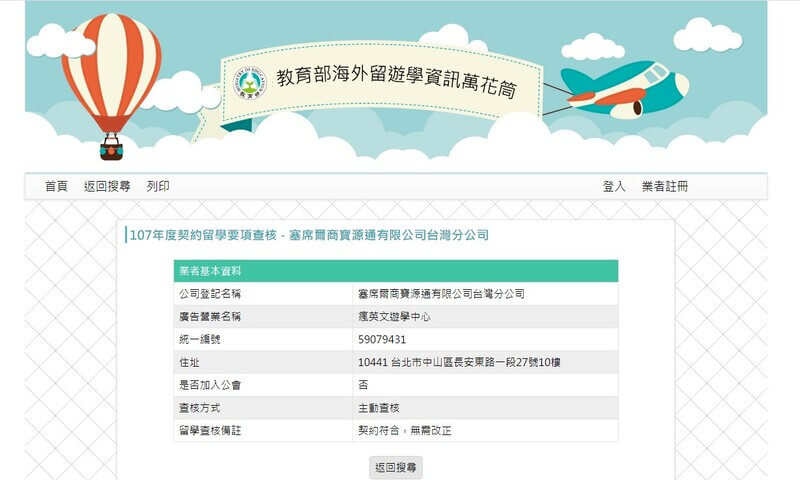The height and width of the screenshot is (480, 800).
Task: Click the company name value 塞席爾商寶源通有限公司台灣分公司 in table
Action: click(441, 294)
